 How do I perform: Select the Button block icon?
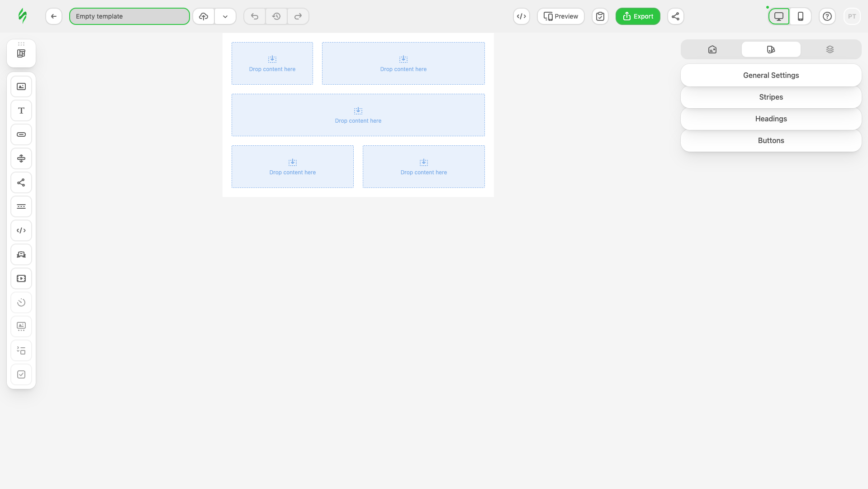(21, 134)
